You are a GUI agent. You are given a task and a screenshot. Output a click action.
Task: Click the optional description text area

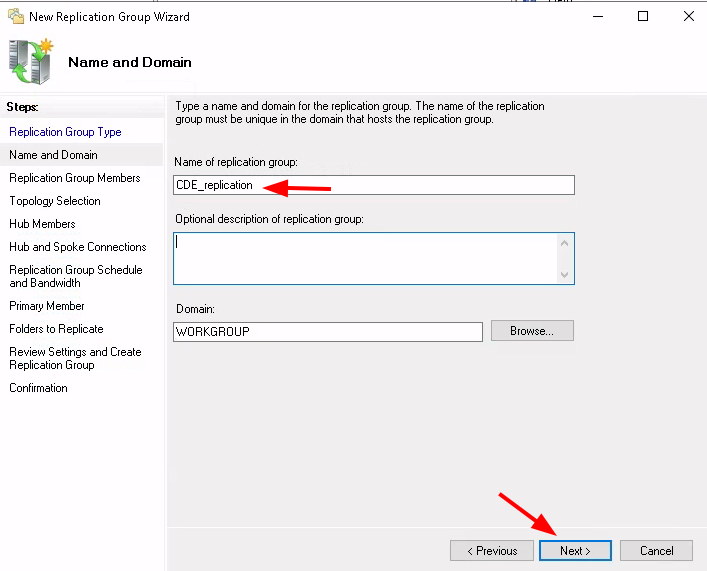pos(365,258)
